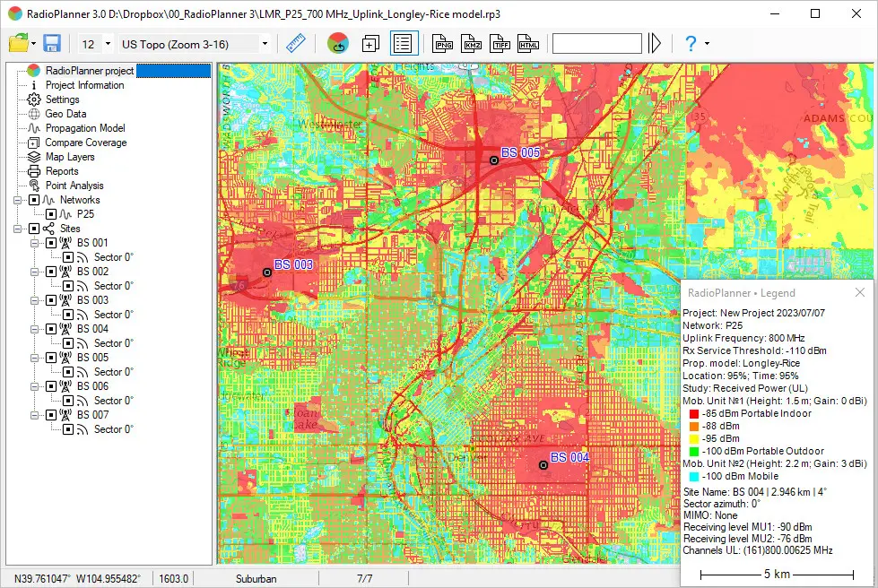Select the BS 001 site antenna icon
The image size is (878, 588).
click(x=65, y=243)
